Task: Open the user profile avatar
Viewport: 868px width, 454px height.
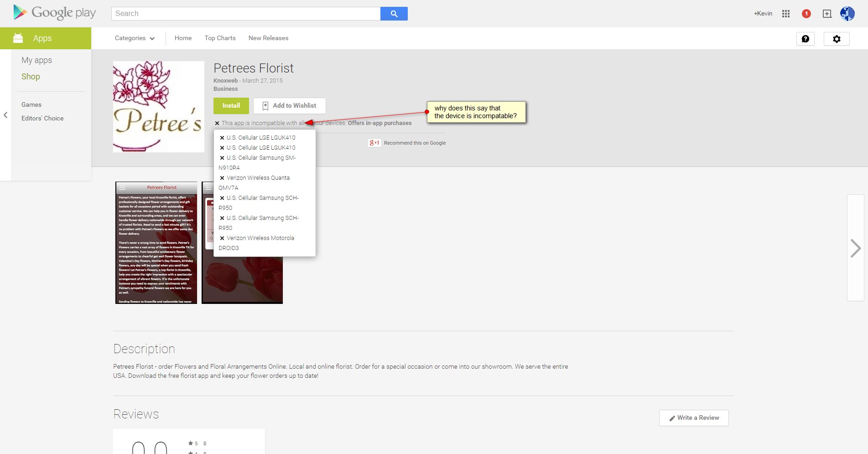Action: 847,14
